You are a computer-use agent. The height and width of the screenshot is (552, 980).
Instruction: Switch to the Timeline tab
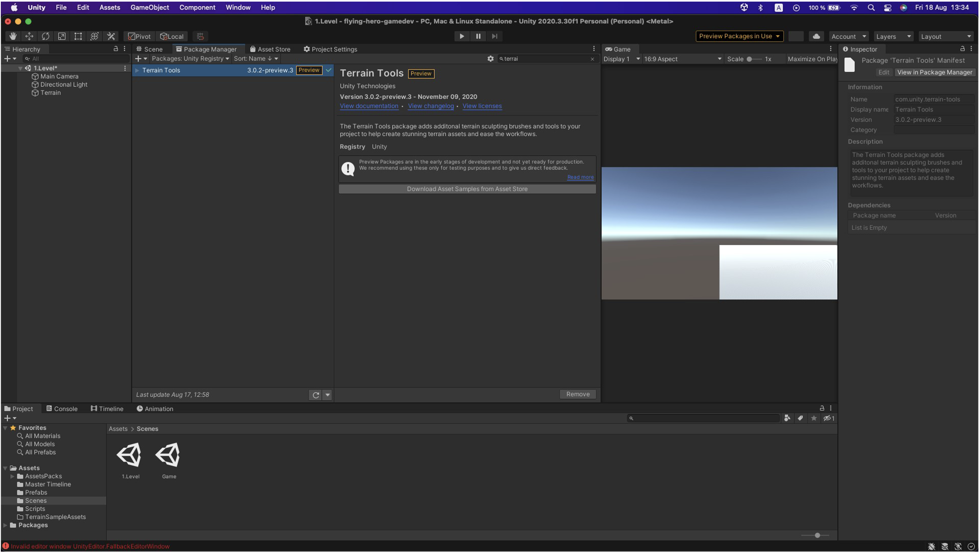(107, 409)
